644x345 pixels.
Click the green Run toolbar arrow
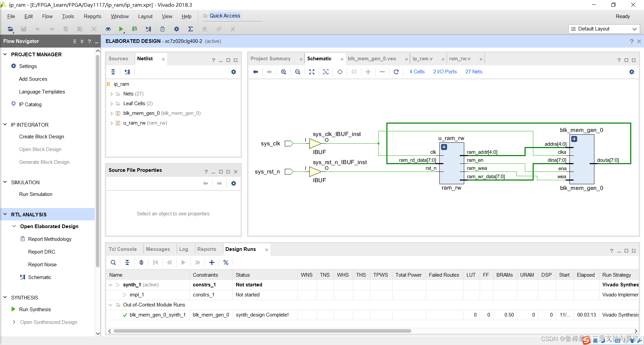(x=121, y=29)
